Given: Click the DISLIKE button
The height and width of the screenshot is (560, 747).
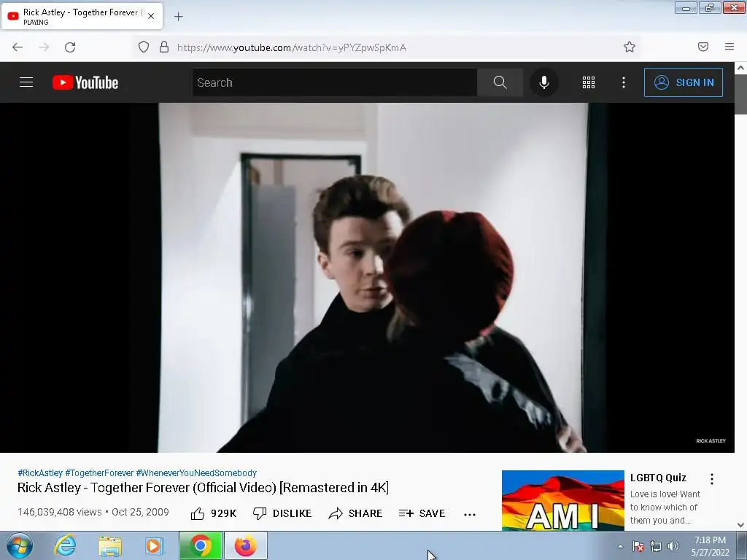Looking at the screenshot, I should (282, 513).
